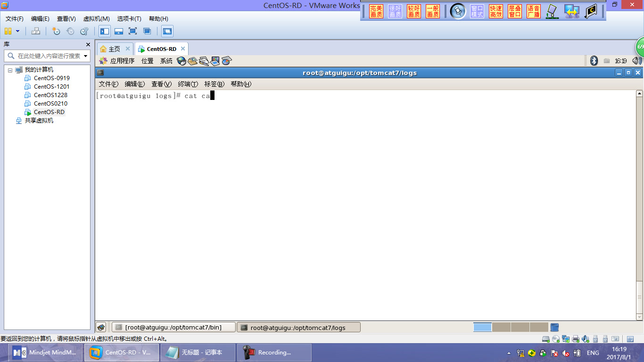Toggle the library sidebar view icon
This screenshot has width=644, height=362.
tap(105, 31)
